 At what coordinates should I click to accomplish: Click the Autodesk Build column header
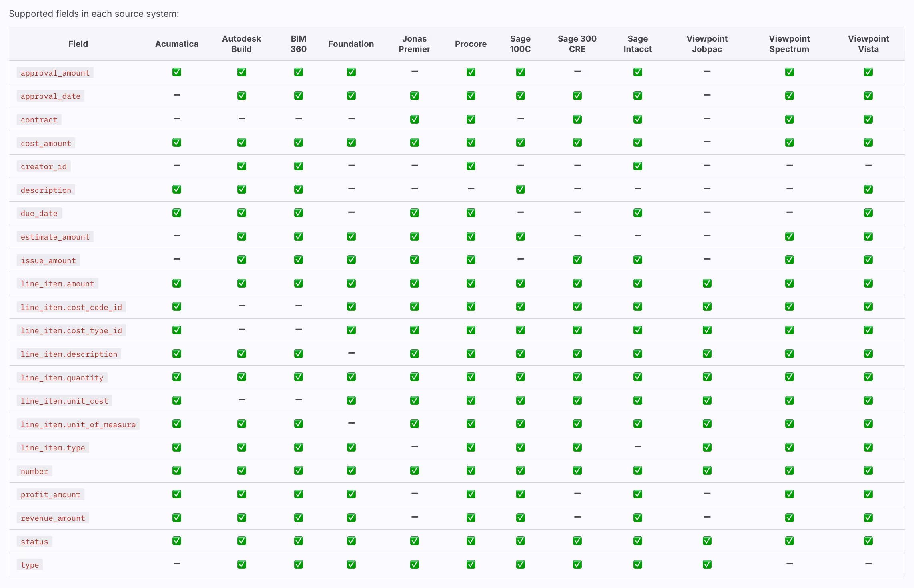coord(242,44)
